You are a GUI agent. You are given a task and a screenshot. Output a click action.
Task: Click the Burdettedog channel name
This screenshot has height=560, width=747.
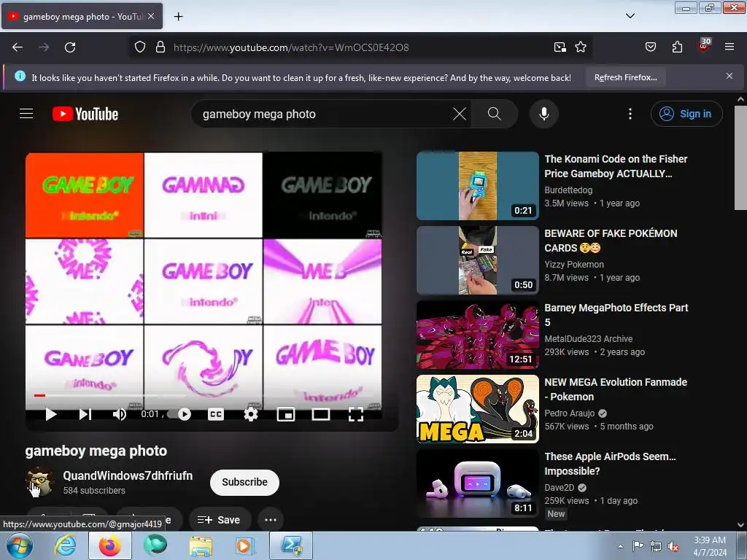pyautogui.click(x=568, y=190)
